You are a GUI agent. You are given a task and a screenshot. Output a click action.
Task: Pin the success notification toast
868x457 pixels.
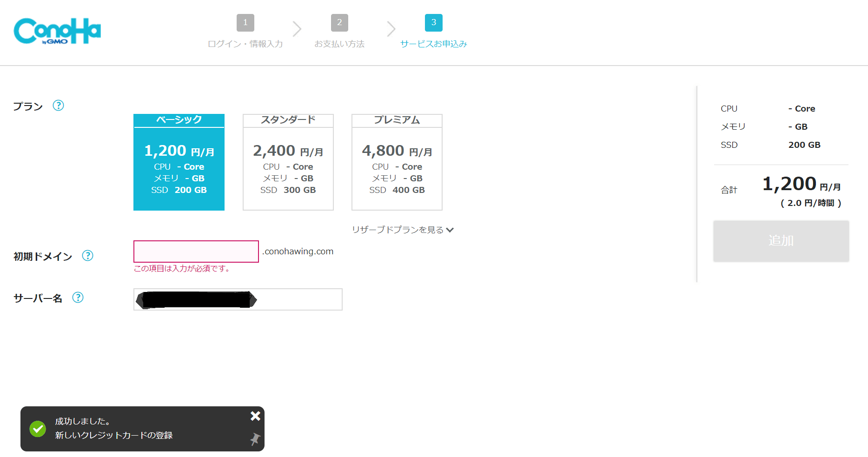(x=255, y=439)
